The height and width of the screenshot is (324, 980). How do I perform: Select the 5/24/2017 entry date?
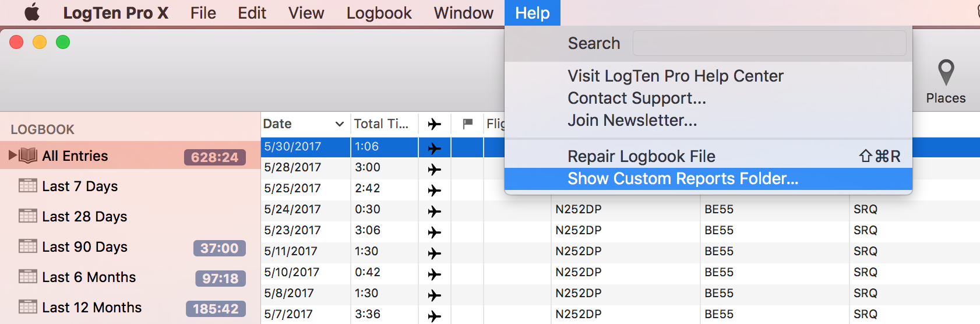click(292, 209)
